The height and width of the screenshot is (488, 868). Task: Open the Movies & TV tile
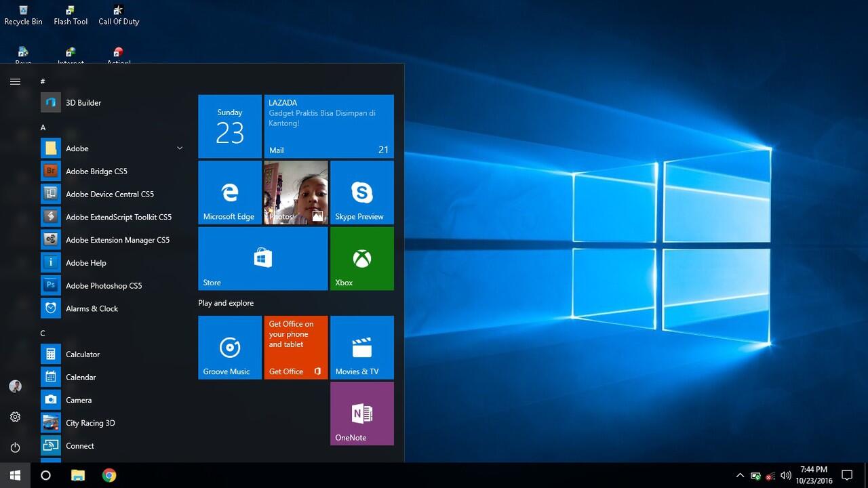pyautogui.click(x=362, y=348)
